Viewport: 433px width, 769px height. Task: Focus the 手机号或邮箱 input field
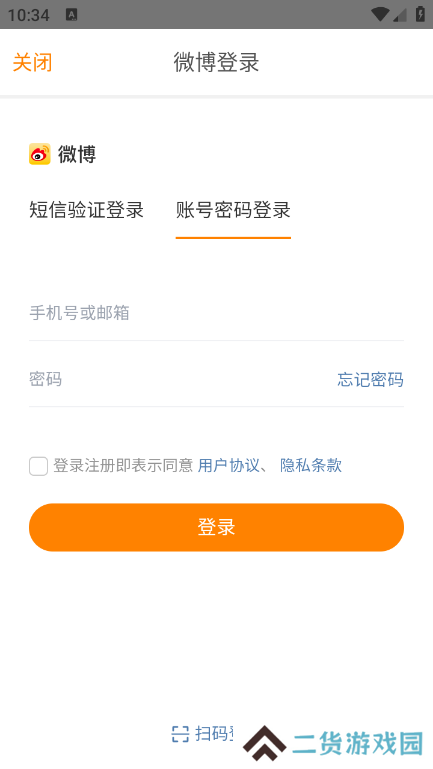pos(216,313)
